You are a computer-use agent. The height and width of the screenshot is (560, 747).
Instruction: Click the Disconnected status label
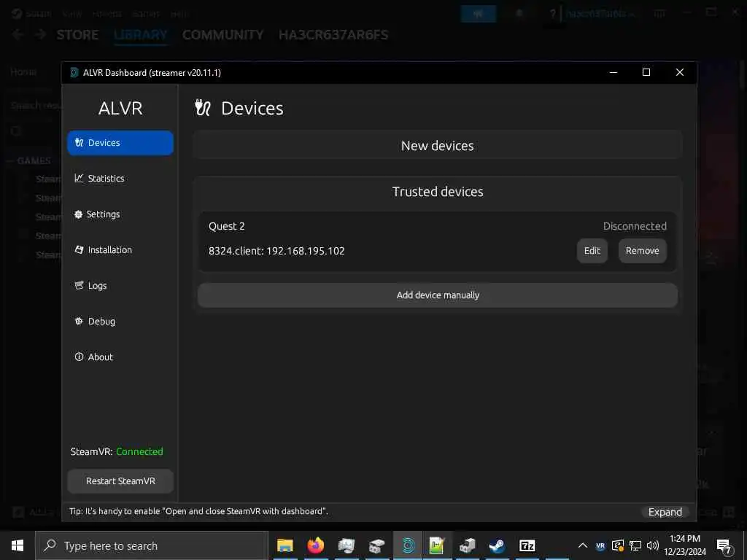tap(635, 226)
